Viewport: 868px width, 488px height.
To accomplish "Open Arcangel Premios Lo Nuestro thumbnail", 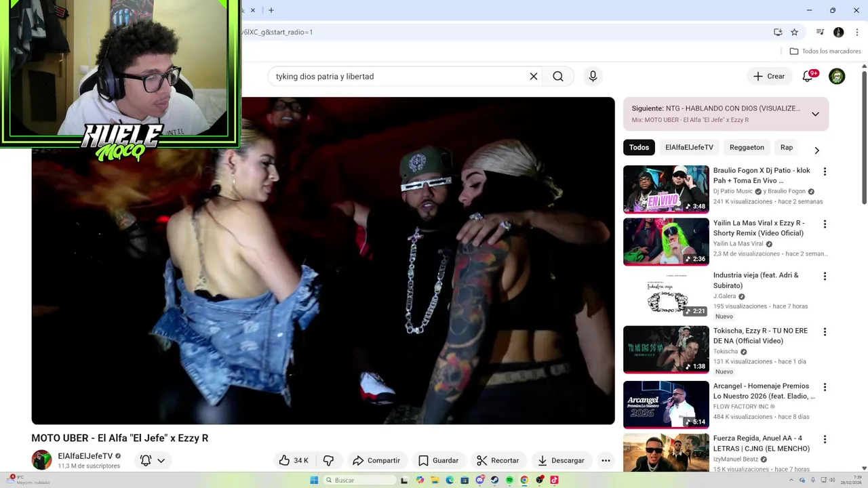I will 666,405.
